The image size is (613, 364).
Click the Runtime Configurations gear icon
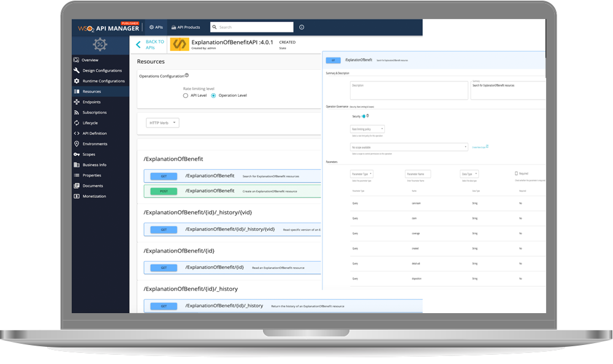[x=77, y=81]
